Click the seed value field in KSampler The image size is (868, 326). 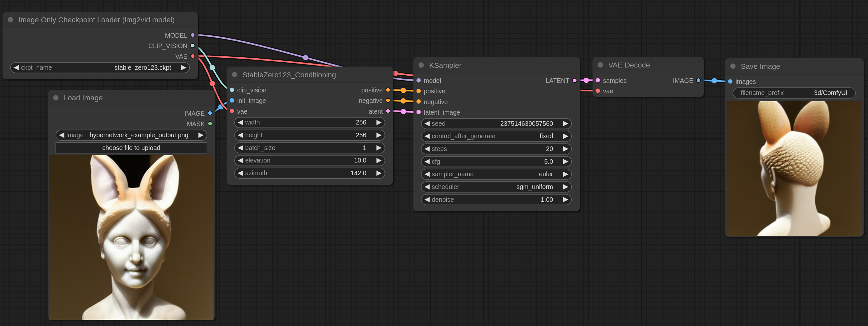(x=496, y=124)
